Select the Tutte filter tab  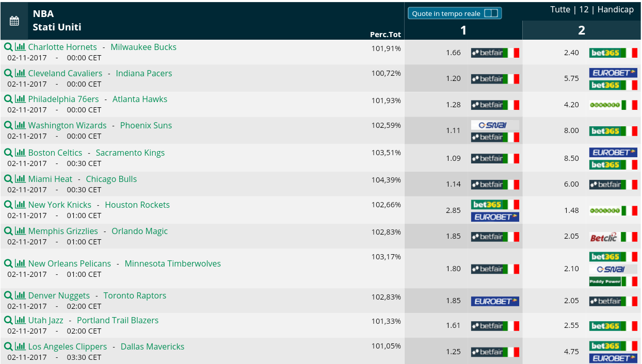(x=560, y=10)
